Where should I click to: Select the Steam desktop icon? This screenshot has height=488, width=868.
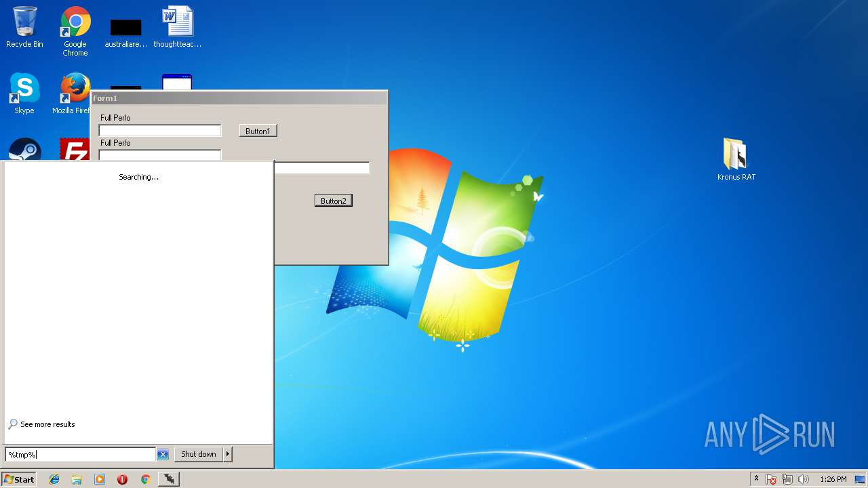25,150
